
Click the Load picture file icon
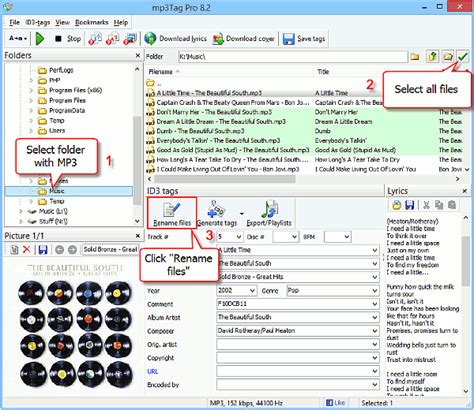[x=14, y=249]
